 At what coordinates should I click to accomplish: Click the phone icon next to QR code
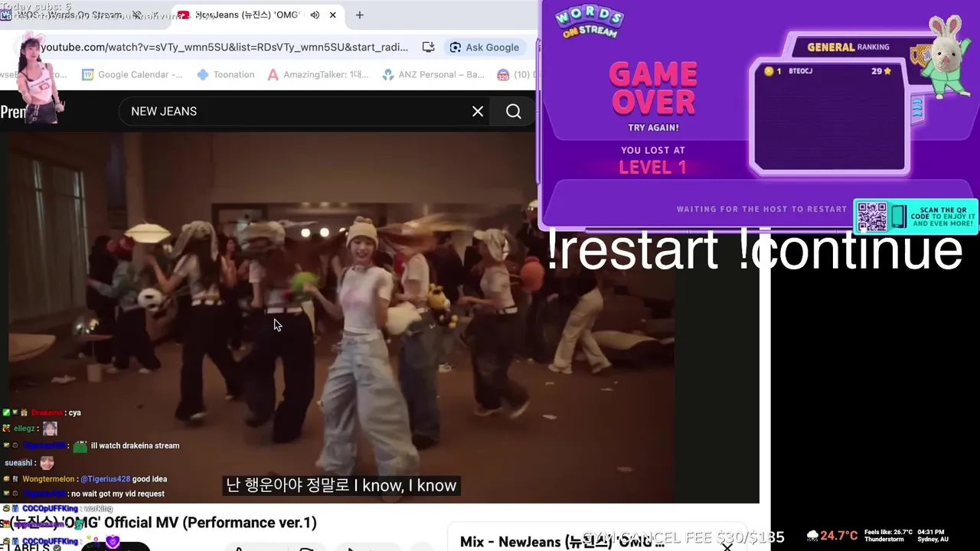click(x=898, y=217)
